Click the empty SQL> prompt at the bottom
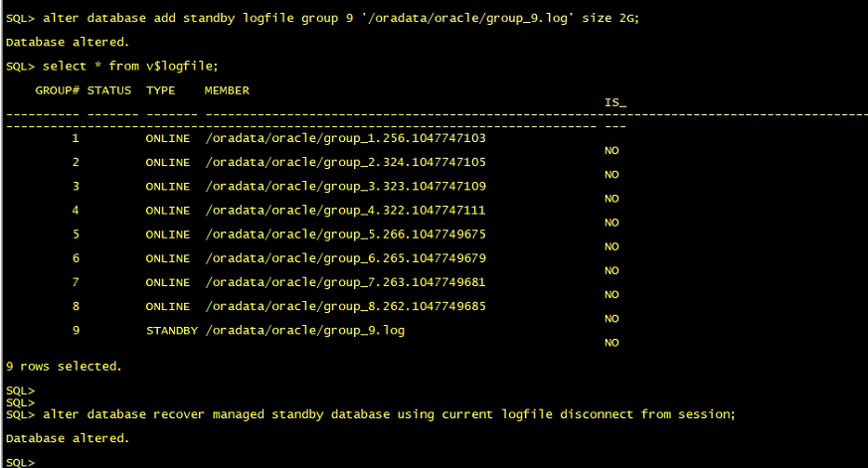This screenshot has width=868, height=468. pos(20,463)
